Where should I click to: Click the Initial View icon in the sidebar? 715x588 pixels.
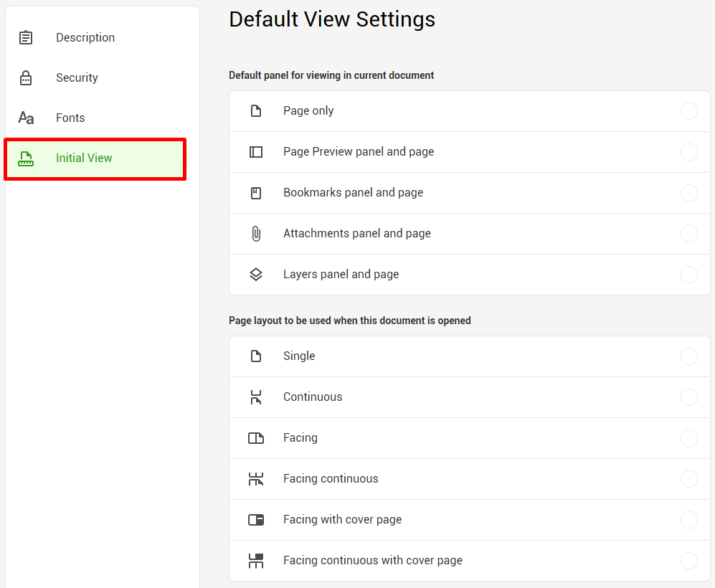(26, 158)
